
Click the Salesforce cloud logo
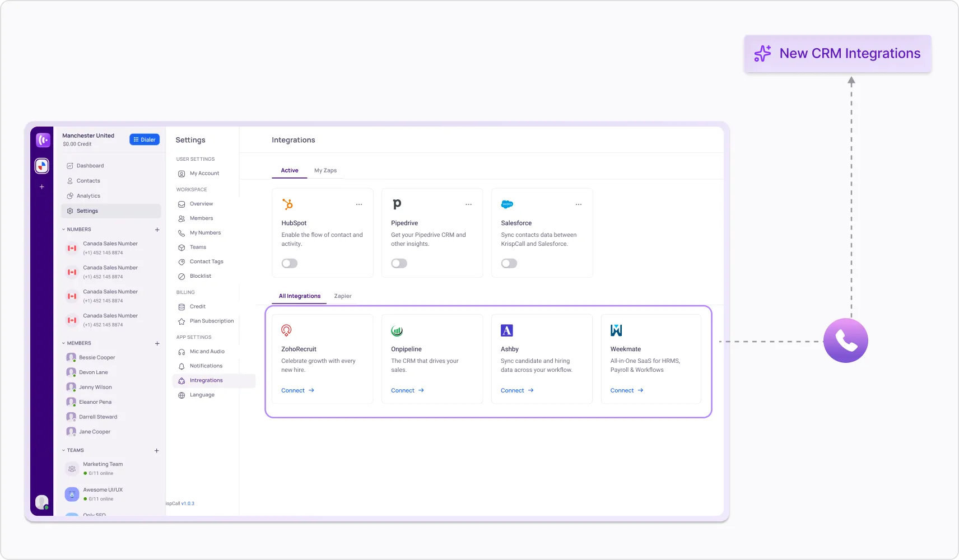click(x=508, y=204)
